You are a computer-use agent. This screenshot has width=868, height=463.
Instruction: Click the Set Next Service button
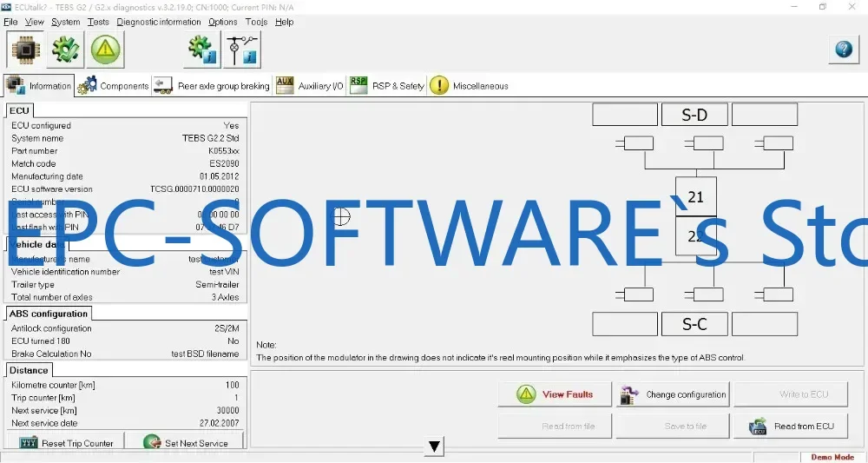(x=185, y=443)
